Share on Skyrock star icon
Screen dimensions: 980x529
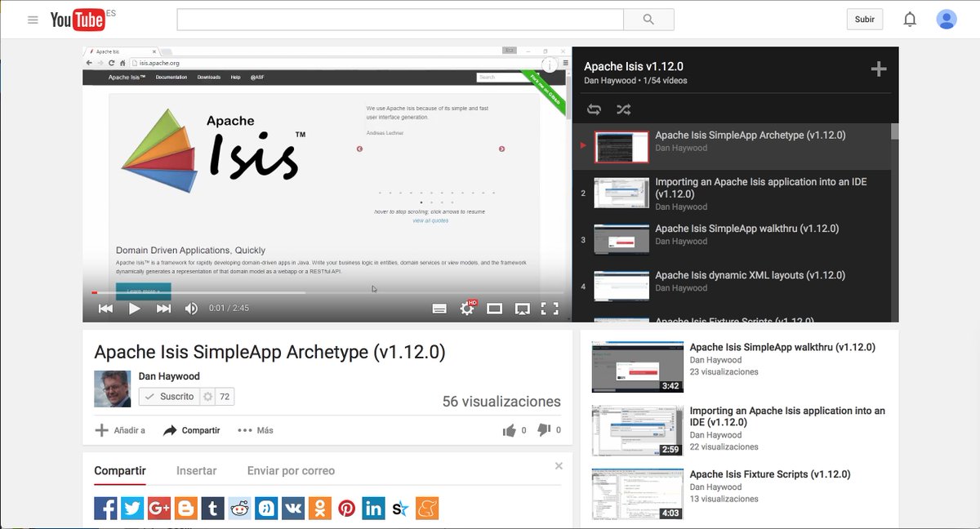pyautogui.click(x=400, y=509)
